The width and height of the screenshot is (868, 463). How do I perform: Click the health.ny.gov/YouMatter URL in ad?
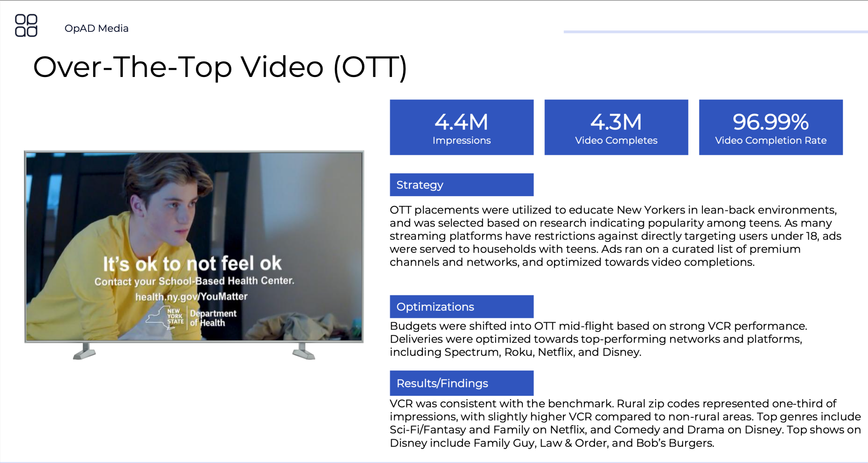[x=192, y=297]
